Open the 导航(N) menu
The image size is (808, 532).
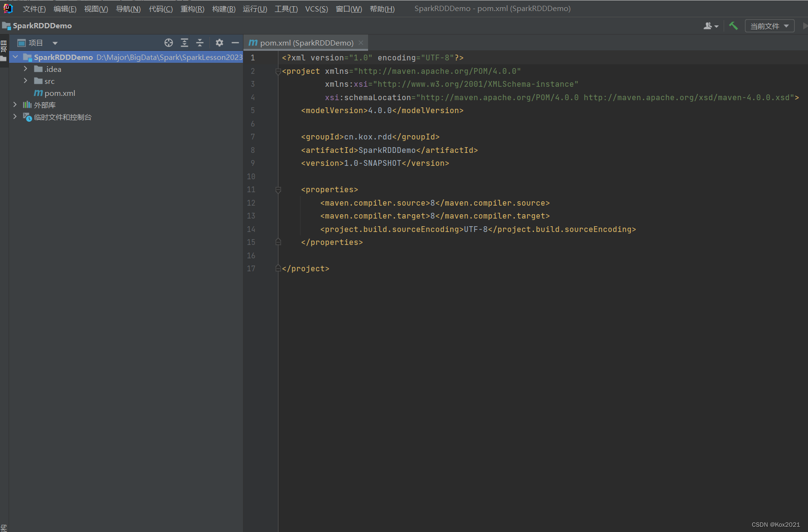coord(128,9)
